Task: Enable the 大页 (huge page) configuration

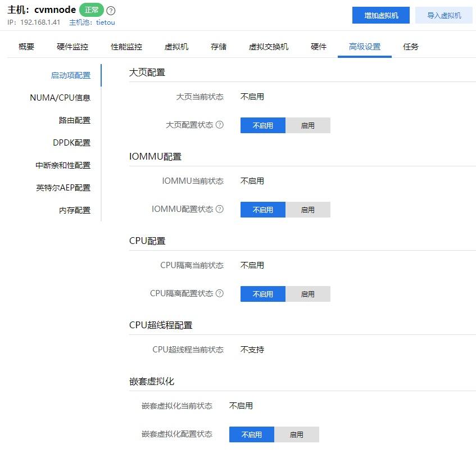Action: coord(307,125)
